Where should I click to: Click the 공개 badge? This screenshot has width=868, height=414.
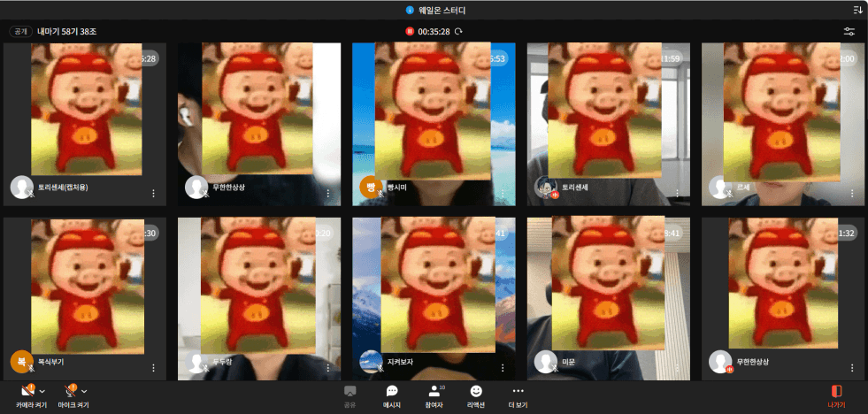pyautogui.click(x=20, y=32)
